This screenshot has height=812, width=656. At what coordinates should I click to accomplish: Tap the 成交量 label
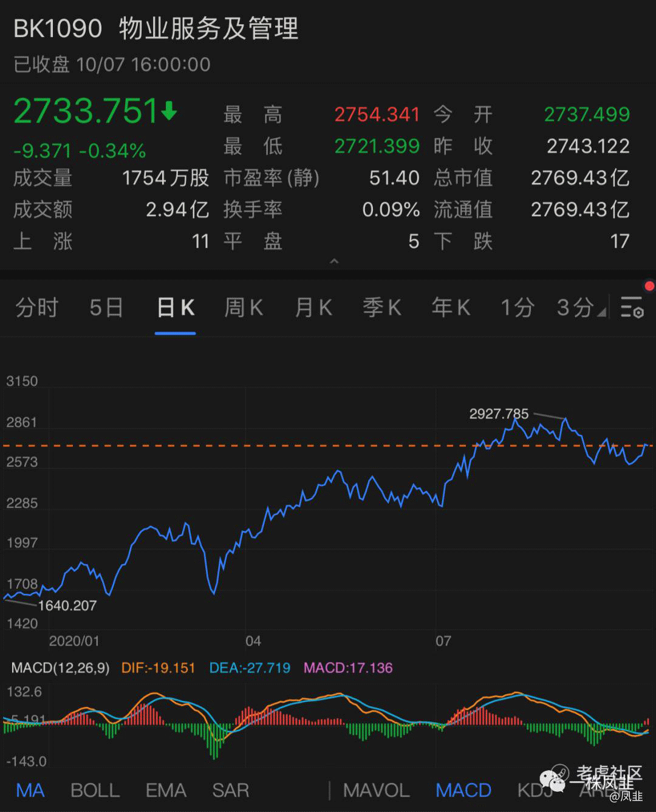coord(43,178)
